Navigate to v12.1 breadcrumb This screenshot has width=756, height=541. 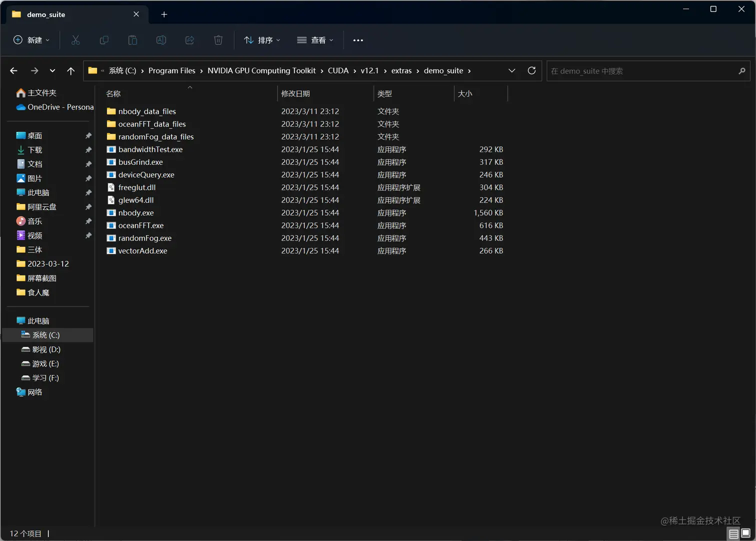click(x=369, y=70)
